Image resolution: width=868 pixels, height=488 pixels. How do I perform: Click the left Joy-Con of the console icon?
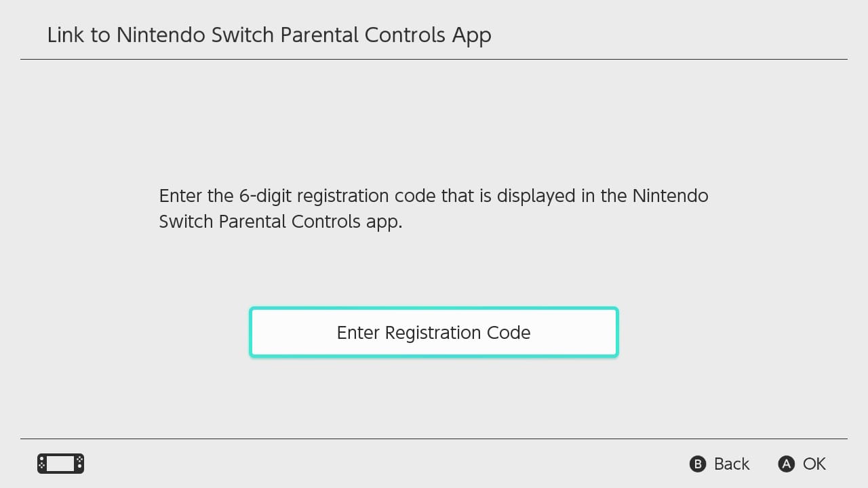point(41,464)
